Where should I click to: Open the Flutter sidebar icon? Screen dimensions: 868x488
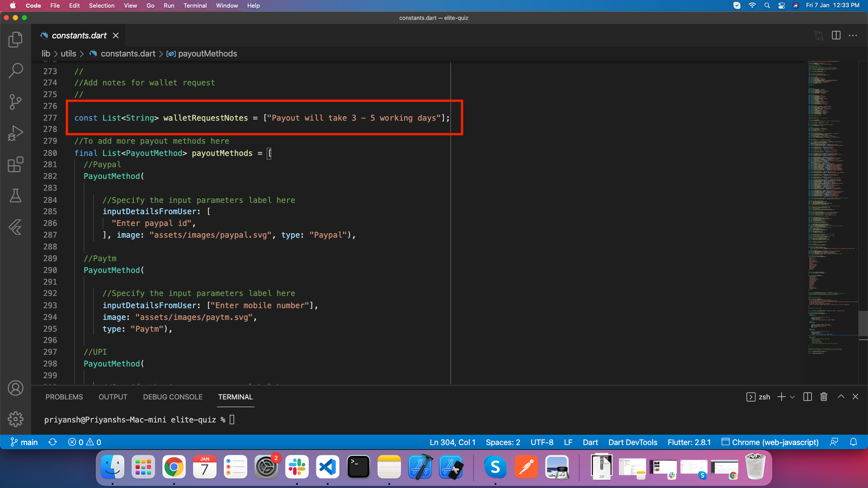point(15,227)
